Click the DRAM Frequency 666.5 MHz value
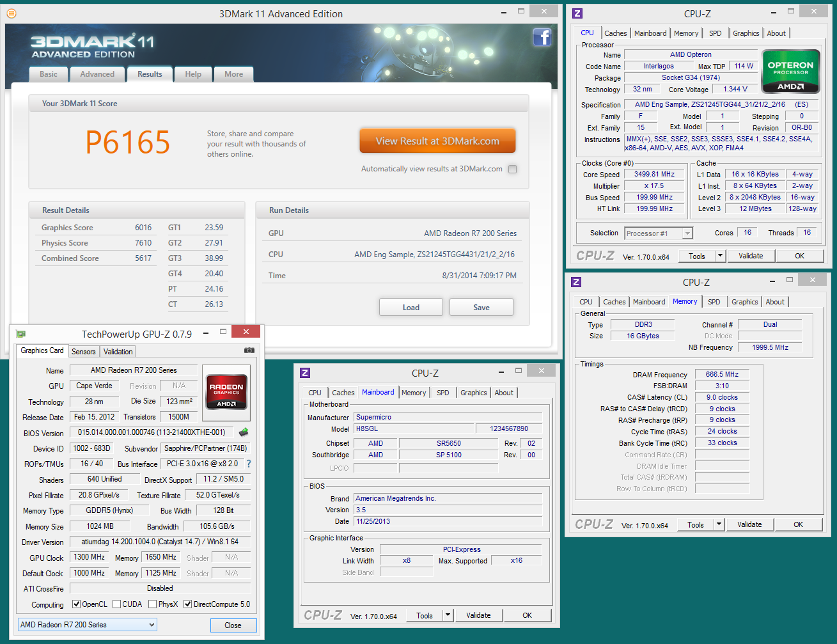837x644 pixels. click(x=722, y=374)
